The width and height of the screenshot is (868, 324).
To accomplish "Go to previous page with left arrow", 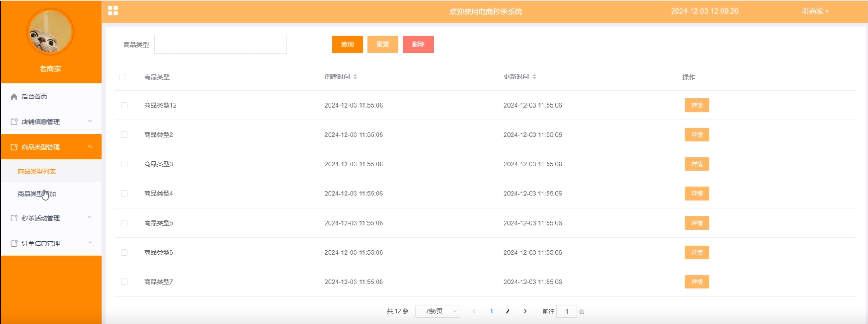I will tap(474, 311).
